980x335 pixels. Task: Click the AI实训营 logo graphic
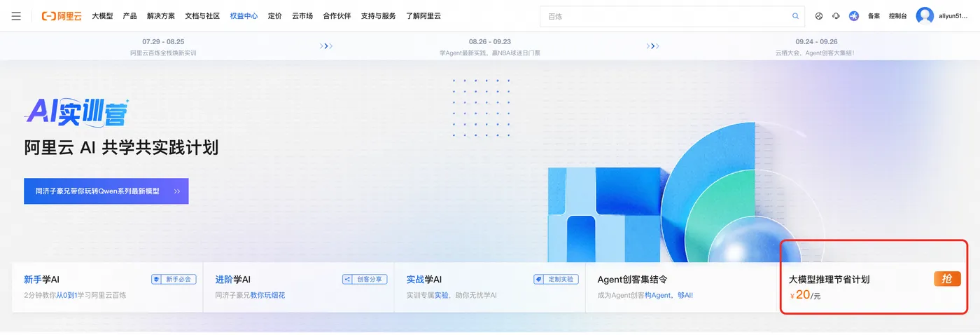(76, 112)
